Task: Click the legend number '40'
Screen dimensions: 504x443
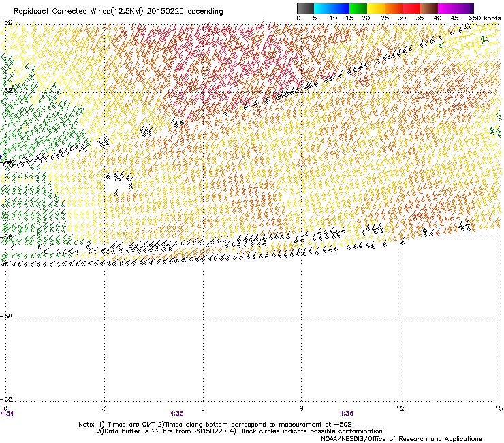Action: pos(437,18)
